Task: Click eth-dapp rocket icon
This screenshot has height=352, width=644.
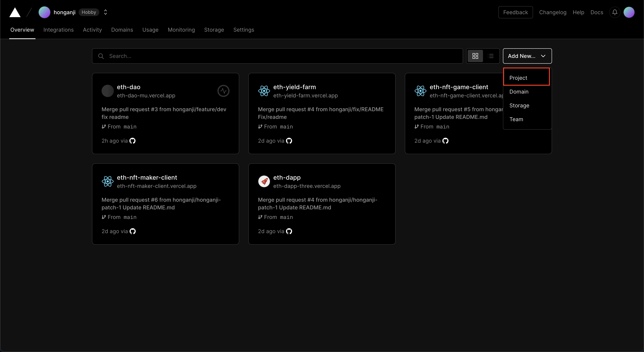Action: coord(264,181)
